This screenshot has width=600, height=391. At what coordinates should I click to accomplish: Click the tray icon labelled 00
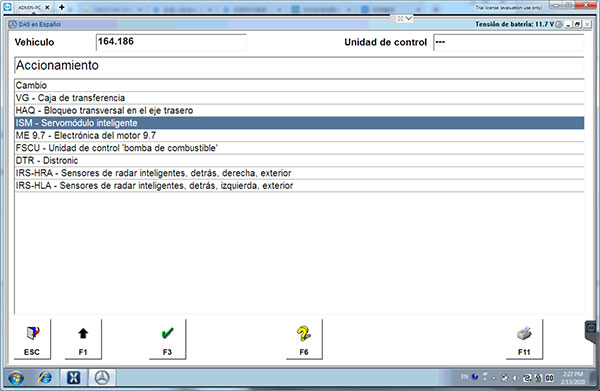tap(549, 378)
